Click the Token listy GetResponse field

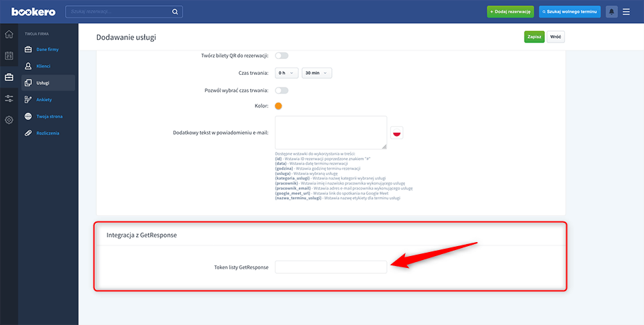[331, 267]
